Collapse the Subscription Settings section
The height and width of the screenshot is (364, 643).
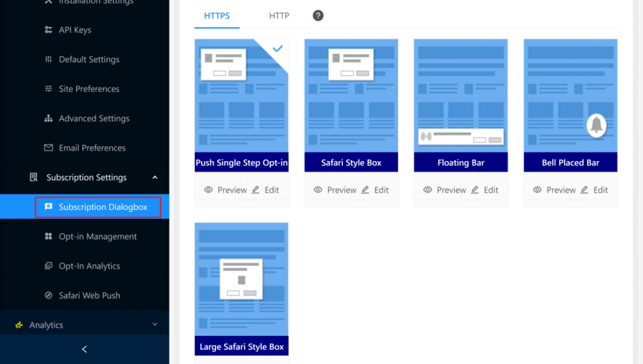click(155, 177)
